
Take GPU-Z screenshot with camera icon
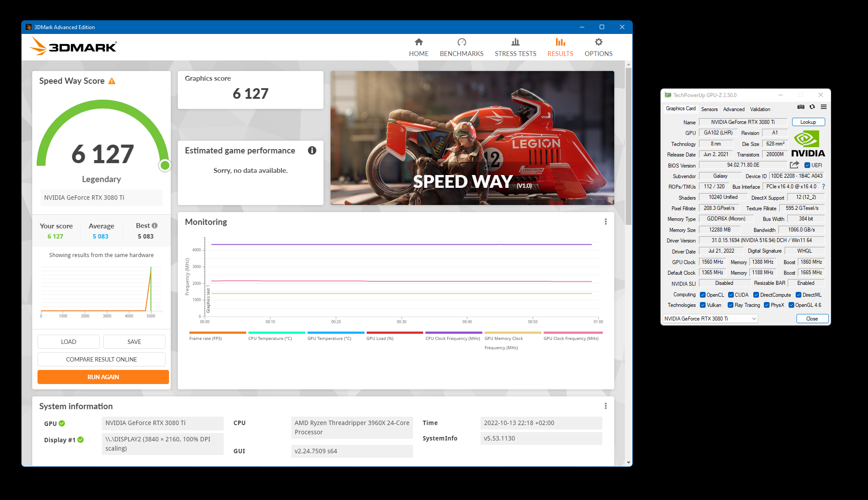(800, 107)
